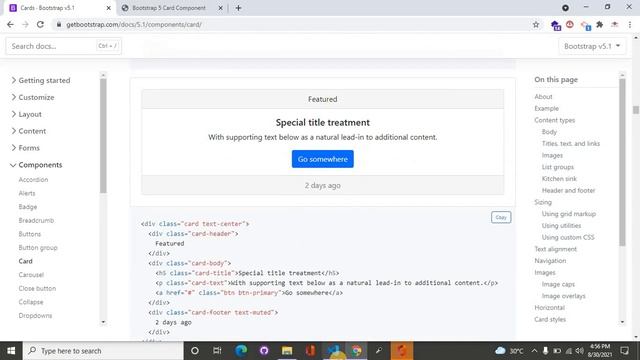Open the Badge docs page
Viewport: 640px width, 360px height.
tap(28, 207)
